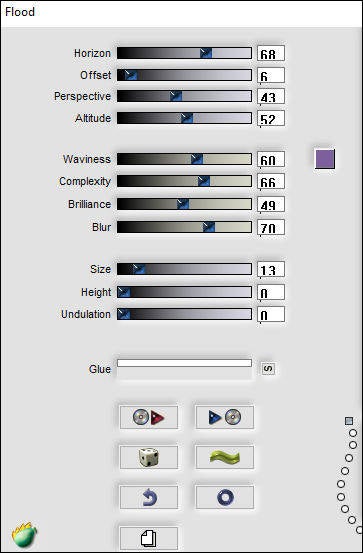
Task: Click the green wave ripple button
Action: point(225,457)
